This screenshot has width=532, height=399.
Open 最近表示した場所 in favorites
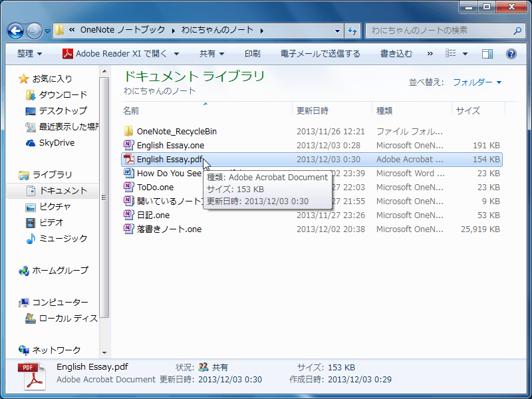pyautogui.click(x=62, y=127)
